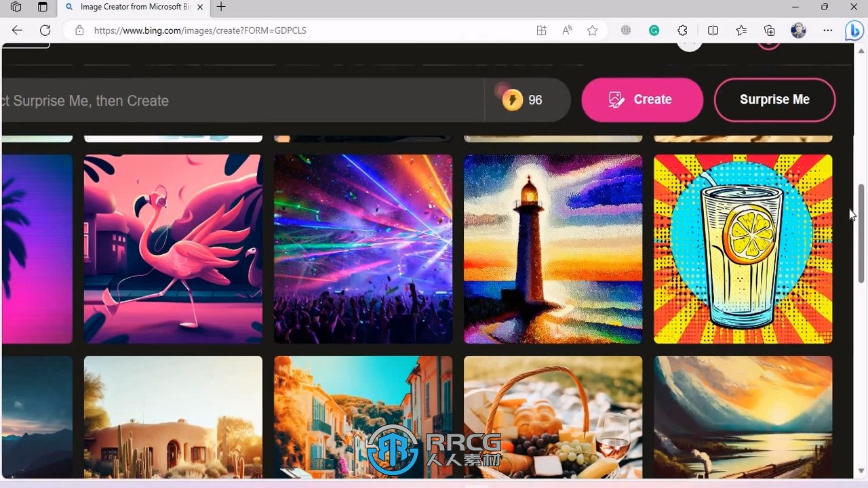
Task: Open the picnic basket with wine image
Action: [x=553, y=418]
